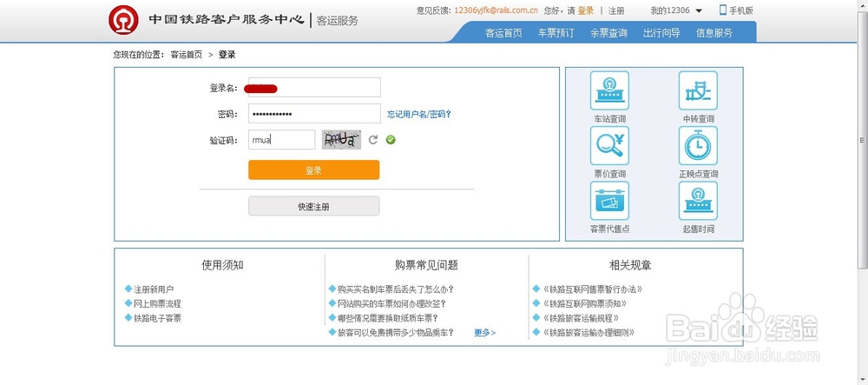The width and height of the screenshot is (868, 385).
Task: Open the 票价查询 fare query icon
Action: point(609,146)
